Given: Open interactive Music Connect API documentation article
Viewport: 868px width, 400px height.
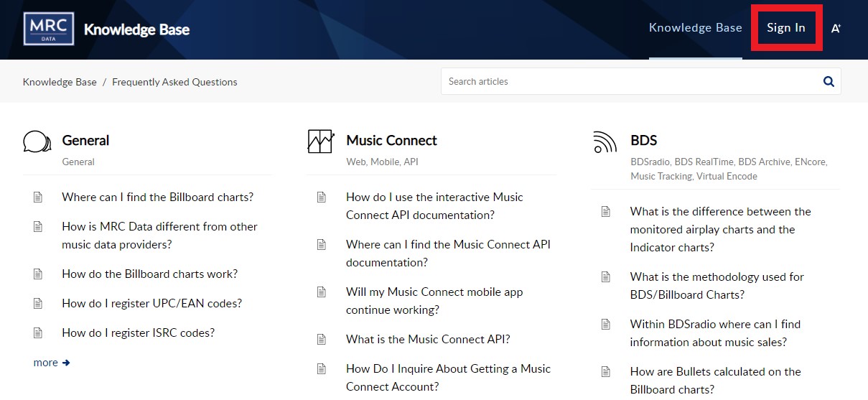Looking at the screenshot, I should click(434, 206).
